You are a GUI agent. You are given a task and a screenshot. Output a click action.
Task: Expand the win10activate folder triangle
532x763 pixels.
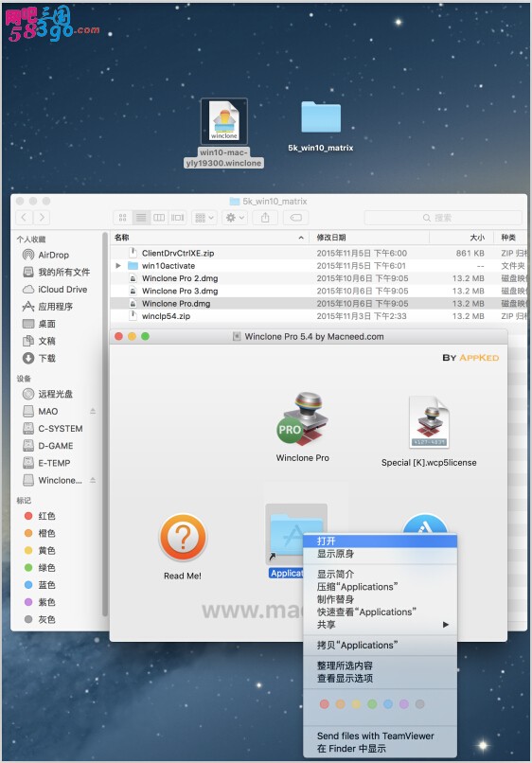(x=118, y=266)
